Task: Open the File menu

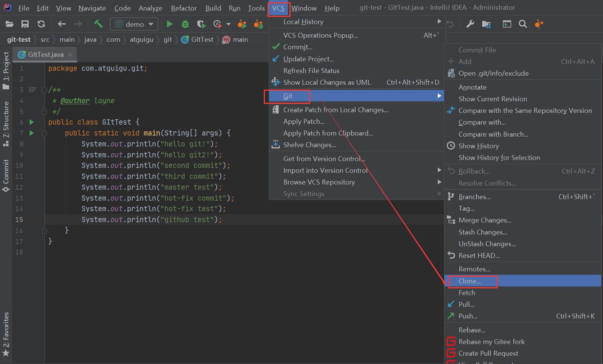Action: 24,8
